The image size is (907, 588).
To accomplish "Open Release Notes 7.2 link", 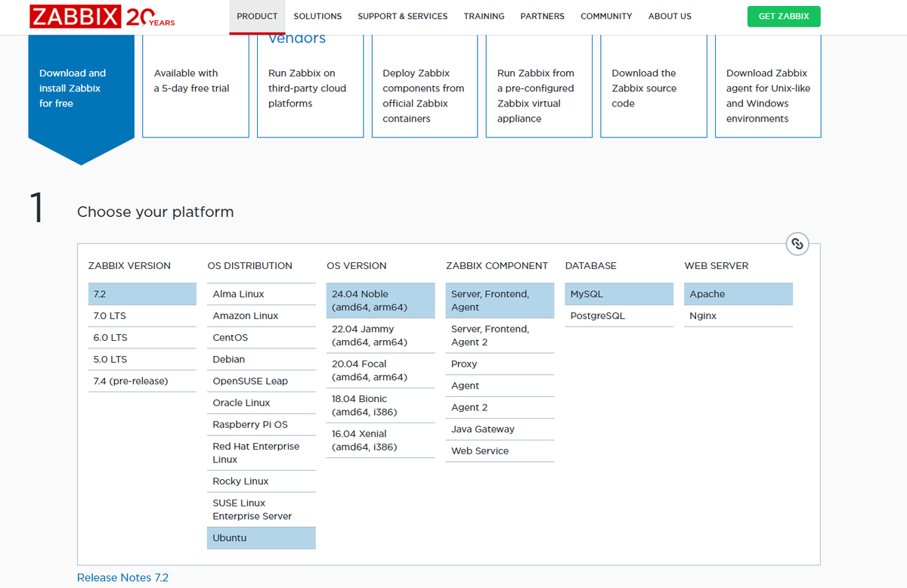I will 122,577.
